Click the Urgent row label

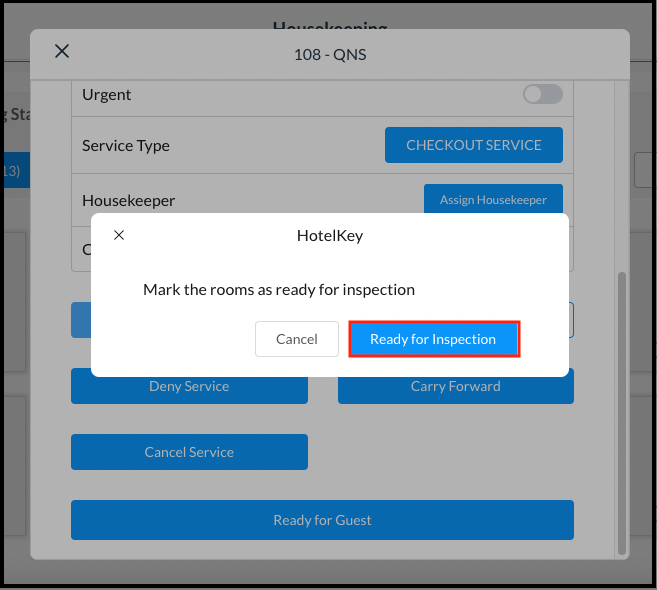click(107, 95)
